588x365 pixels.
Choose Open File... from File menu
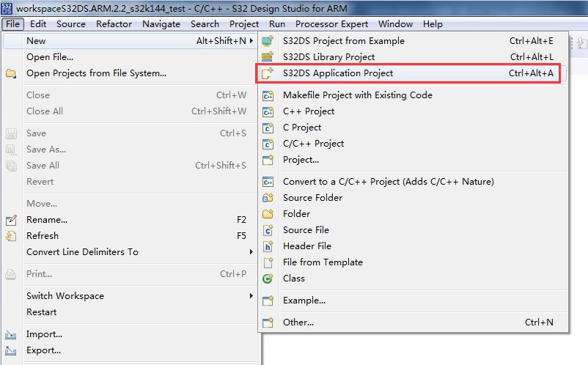[130, 57]
